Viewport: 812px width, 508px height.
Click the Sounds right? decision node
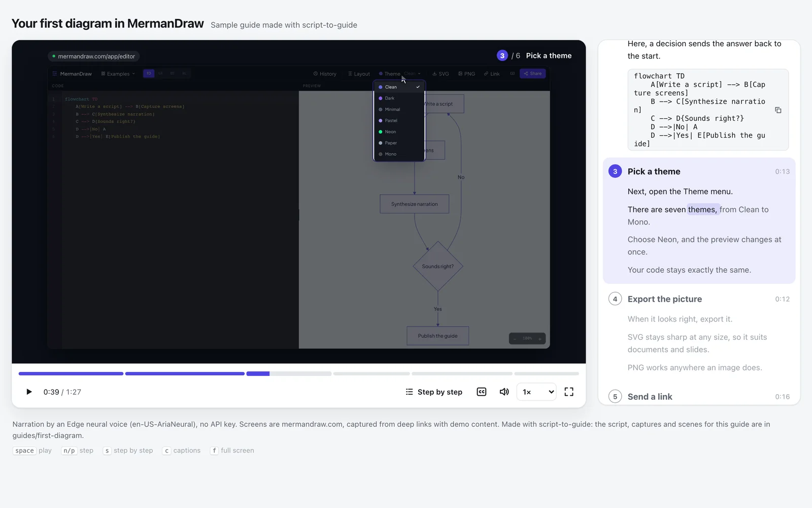pos(438,266)
